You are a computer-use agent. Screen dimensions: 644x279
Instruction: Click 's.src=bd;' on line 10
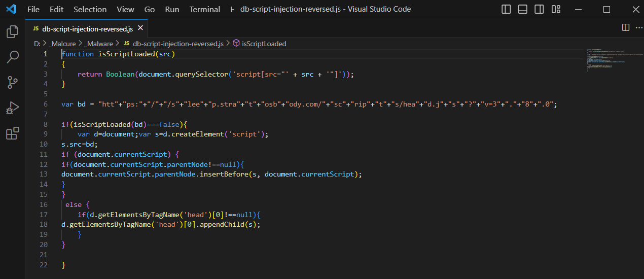[x=80, y=144]
